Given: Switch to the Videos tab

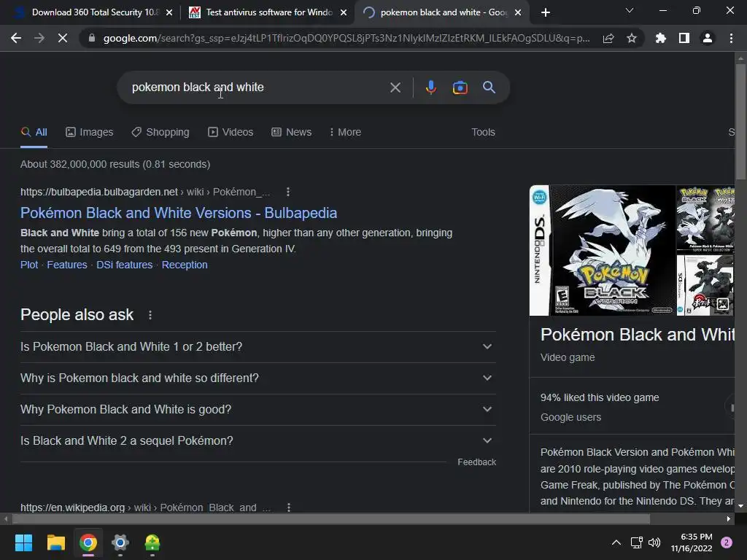Looking at the screenshot, I should tap(231, 132).
